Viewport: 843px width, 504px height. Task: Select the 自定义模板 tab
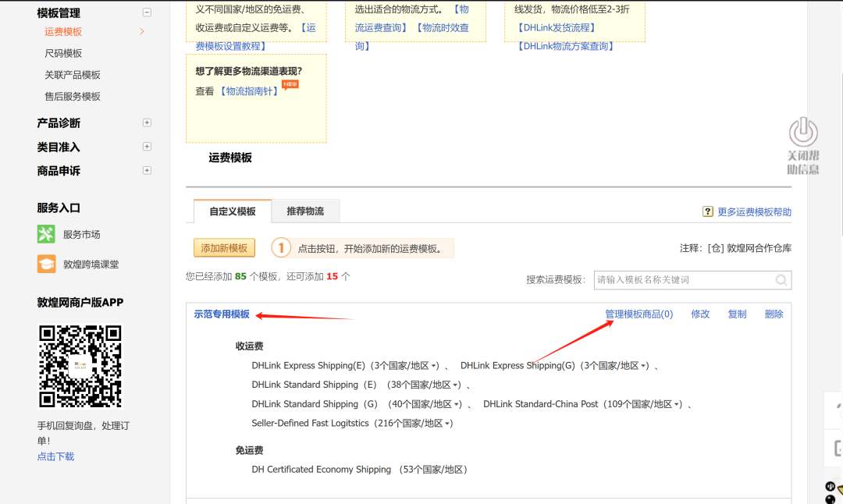pos(233,211)
